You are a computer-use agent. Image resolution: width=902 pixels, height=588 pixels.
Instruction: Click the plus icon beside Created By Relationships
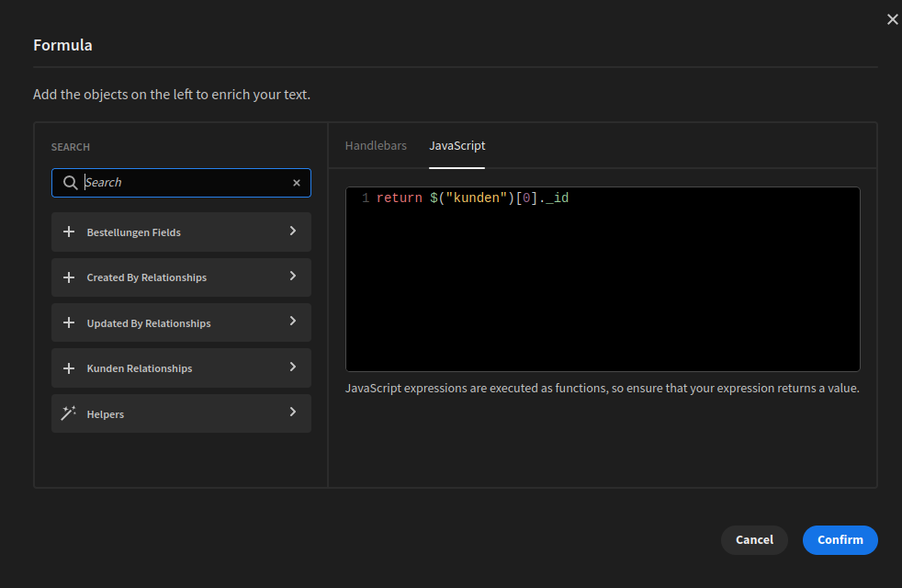coord(69,277)
